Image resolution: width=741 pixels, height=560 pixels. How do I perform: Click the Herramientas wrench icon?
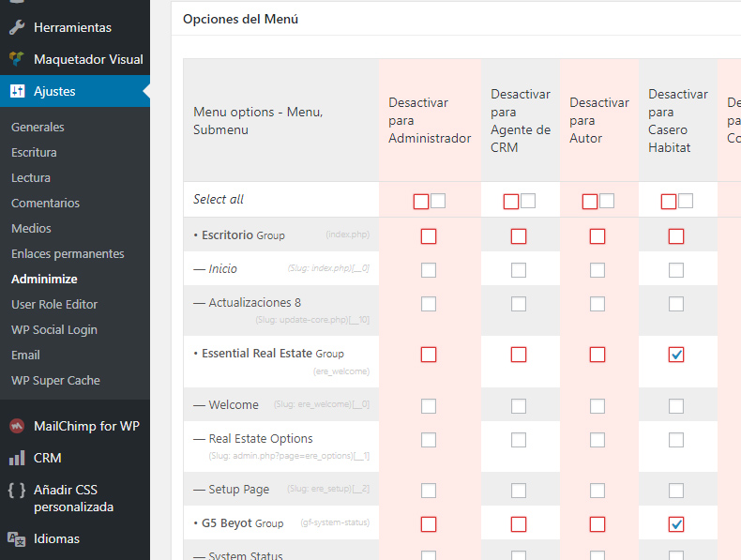tap(17, 27)
